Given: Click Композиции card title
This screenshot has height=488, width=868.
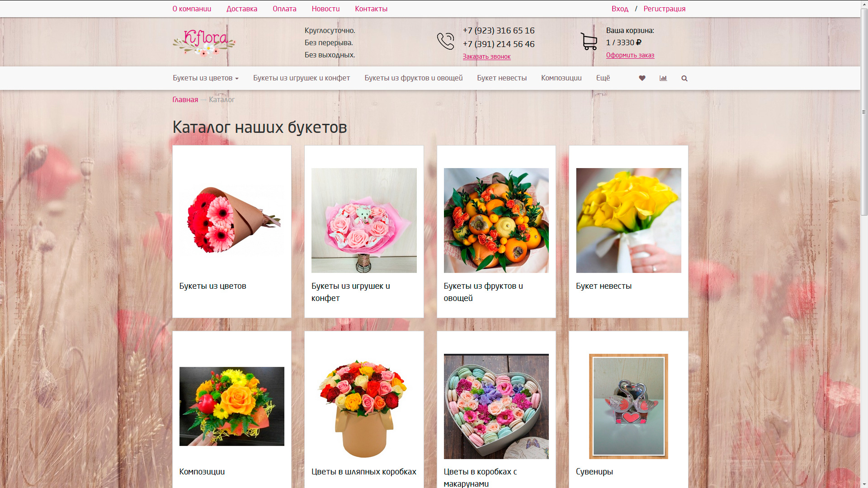Looking at the screenshot, I should 202,472.
